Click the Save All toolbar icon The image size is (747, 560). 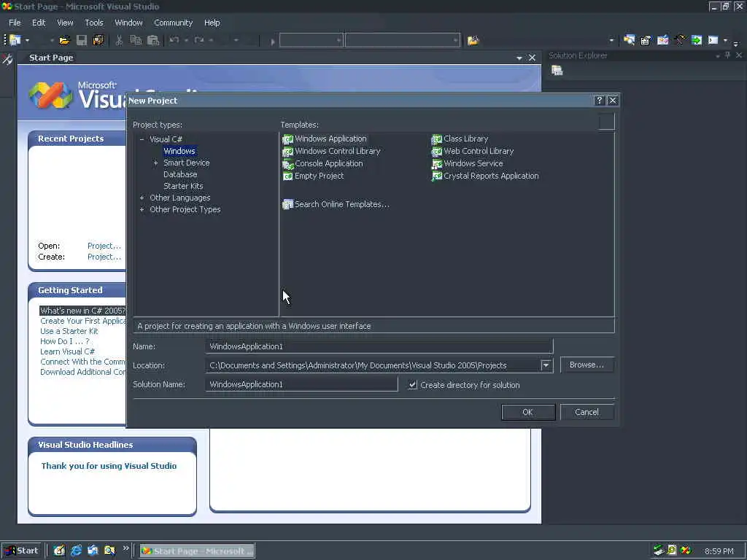[x=98, y=41]
